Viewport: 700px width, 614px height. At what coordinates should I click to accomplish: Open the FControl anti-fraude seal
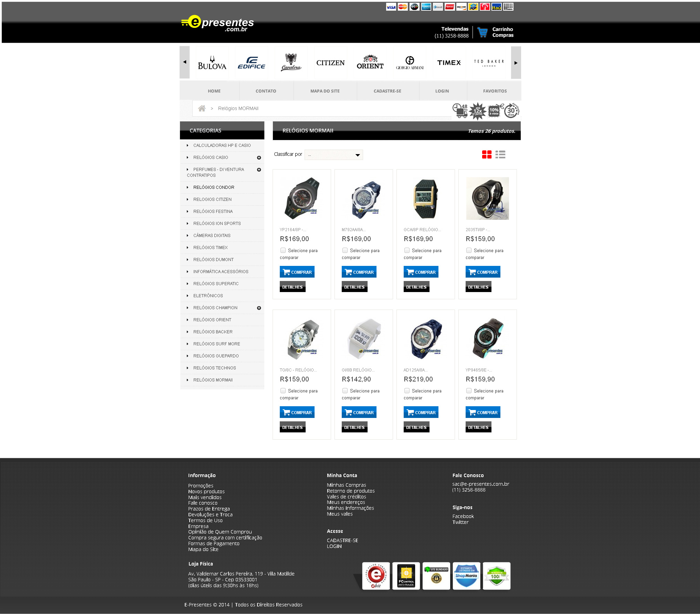pos(406,576)
